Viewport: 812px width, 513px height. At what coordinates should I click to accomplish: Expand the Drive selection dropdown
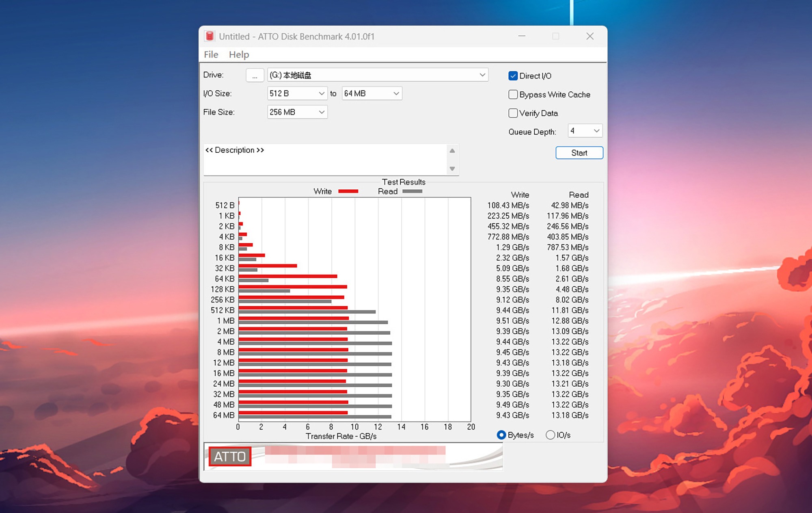click(482, 75)
